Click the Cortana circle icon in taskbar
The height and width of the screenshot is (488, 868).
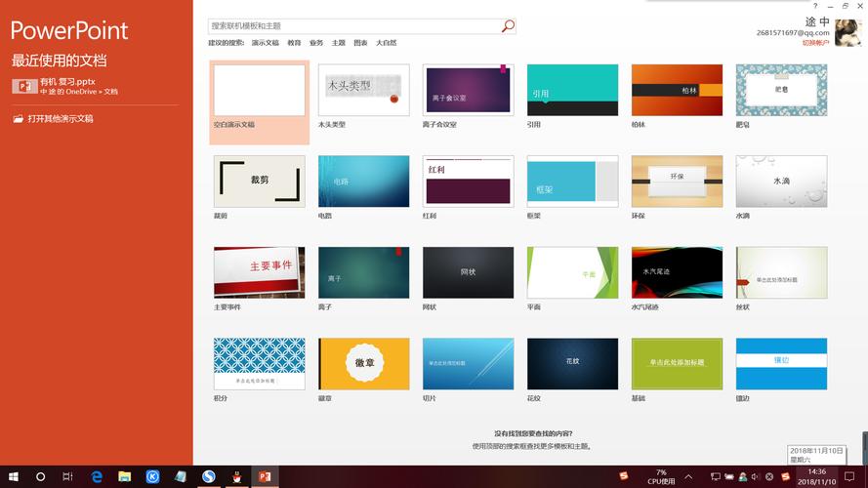coord(40,476)
